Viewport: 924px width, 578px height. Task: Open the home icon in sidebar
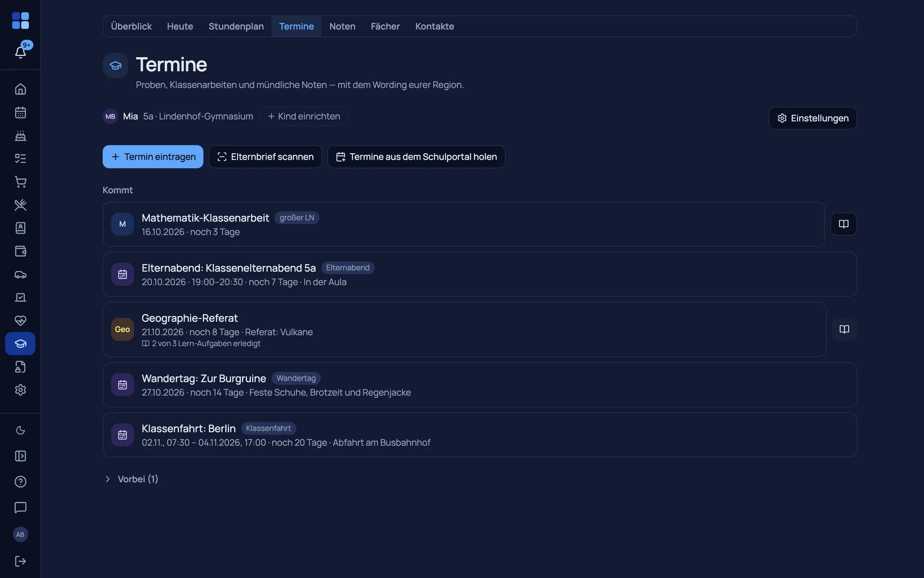click(20, 89)
